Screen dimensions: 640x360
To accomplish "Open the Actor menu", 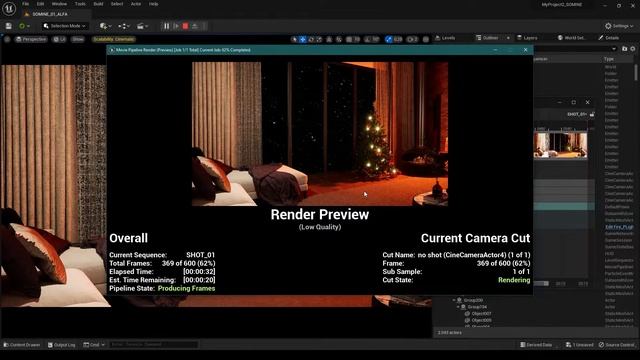I will click(136, 4).
